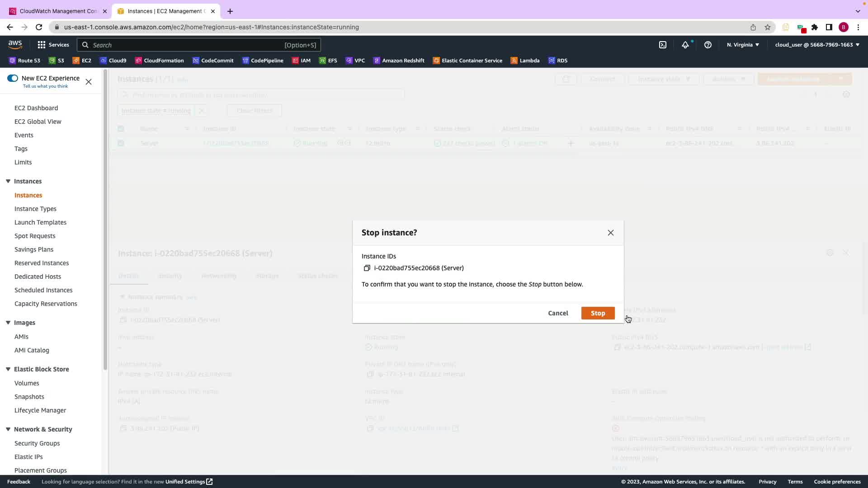Close the Stop instance dialog

click(610, 233)
